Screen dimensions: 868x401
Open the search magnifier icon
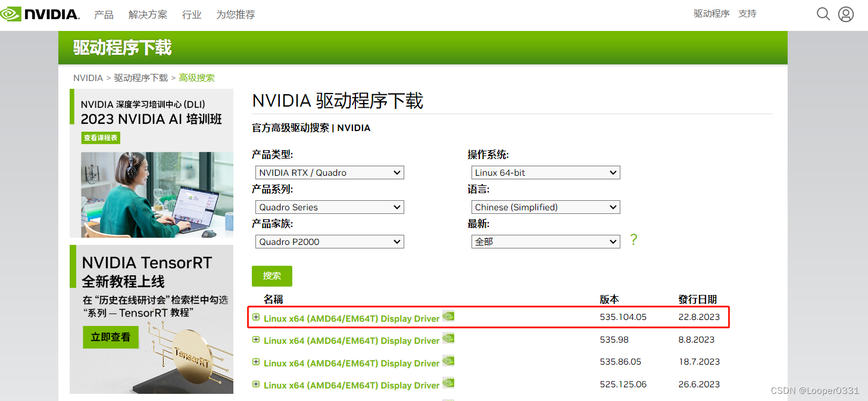tap(823, 14)
